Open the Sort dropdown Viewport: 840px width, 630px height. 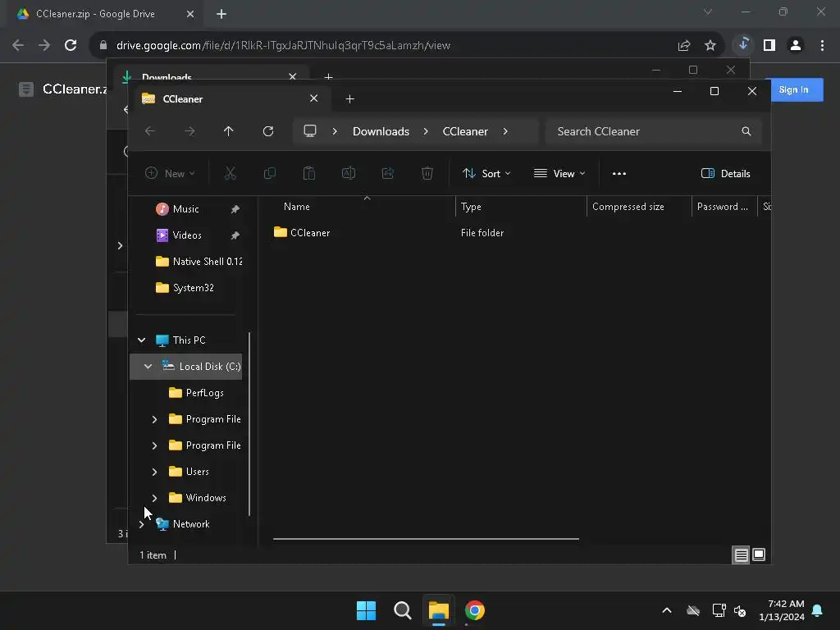click(486, 174)
